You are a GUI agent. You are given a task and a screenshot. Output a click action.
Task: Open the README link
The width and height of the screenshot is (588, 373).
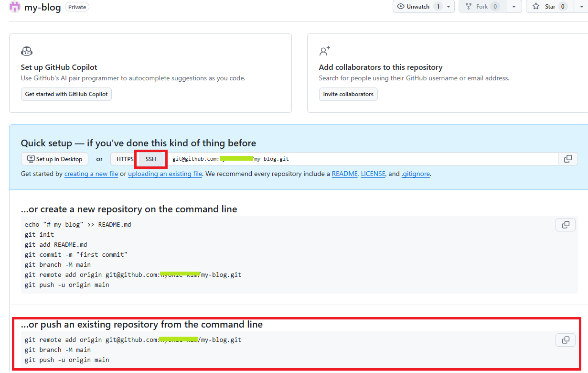345,174
